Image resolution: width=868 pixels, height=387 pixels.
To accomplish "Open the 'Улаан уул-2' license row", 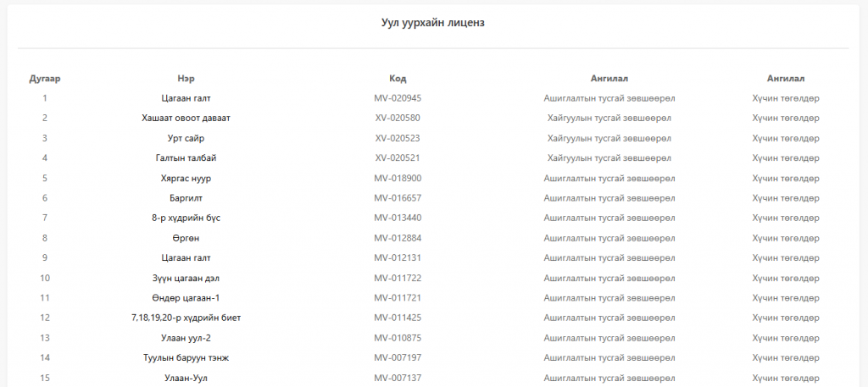I will tap(186, 338).
